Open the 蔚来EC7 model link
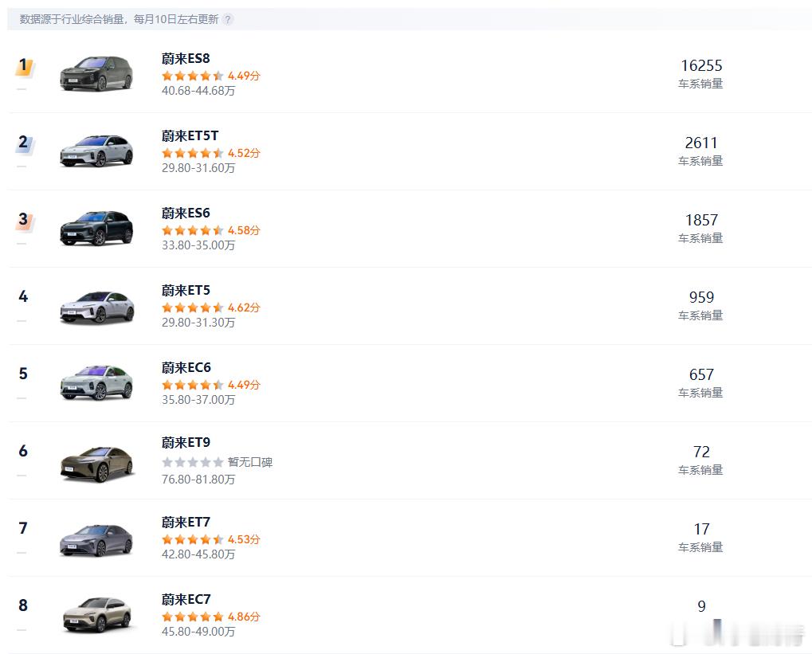Image resolution: width=812 pixels, height=654 pixels. pyautogui.click(x=186, y=600)
